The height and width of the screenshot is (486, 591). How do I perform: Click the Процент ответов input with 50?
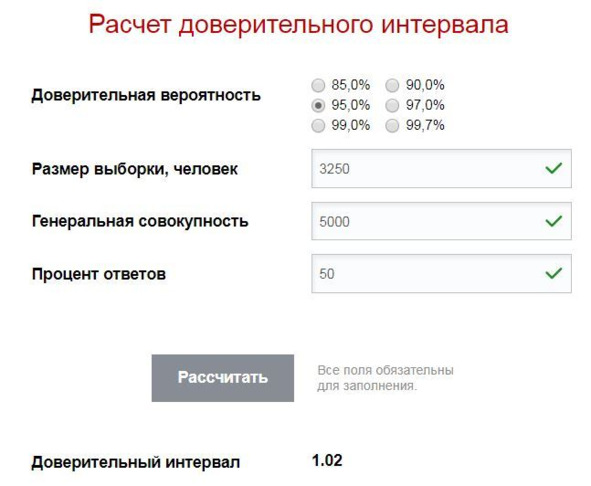441,274
